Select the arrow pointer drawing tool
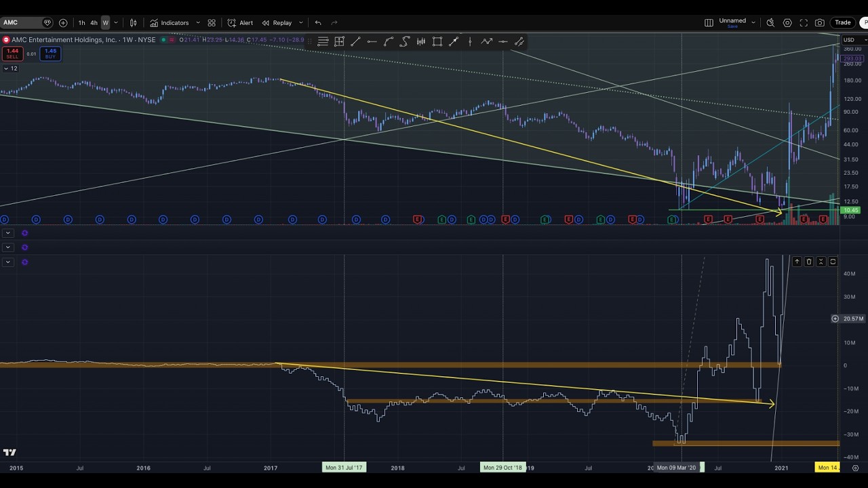The image size is (868, 488). click(454, 42)
